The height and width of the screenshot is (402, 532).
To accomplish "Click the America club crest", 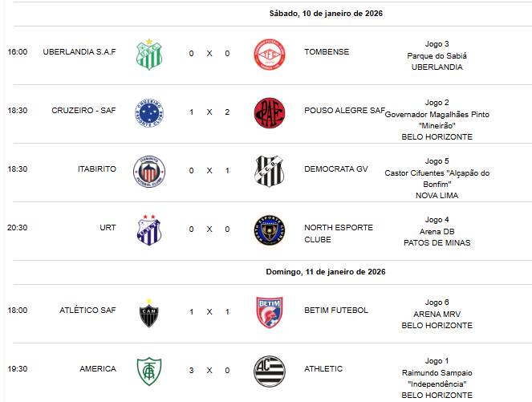I will click(148, 369).
